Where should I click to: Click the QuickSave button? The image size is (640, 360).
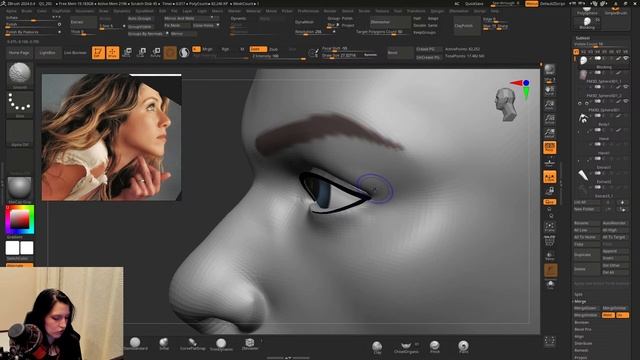click(474, 4)
